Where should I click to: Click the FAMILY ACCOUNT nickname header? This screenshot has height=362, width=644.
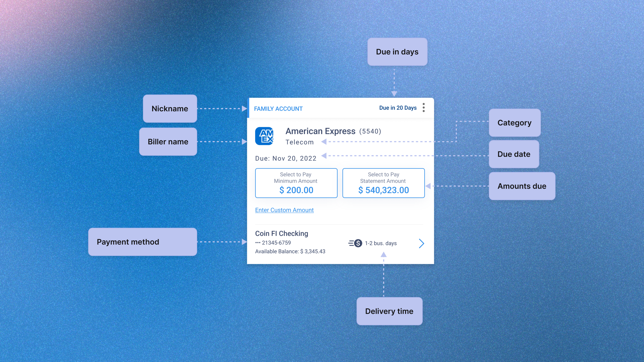pos(278,109)
